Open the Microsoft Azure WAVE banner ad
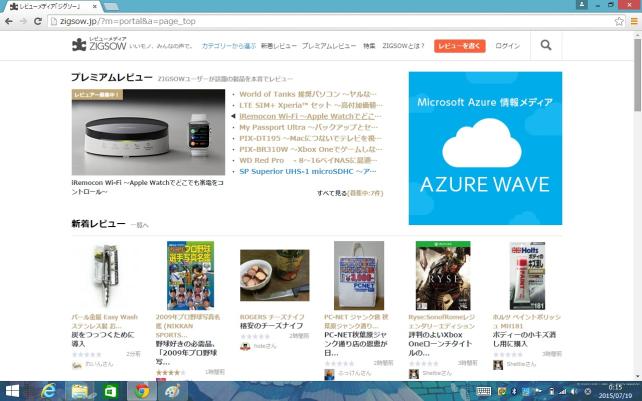This screenshot has height=401, width=642. pyautogui.click(x=485, y=148)
